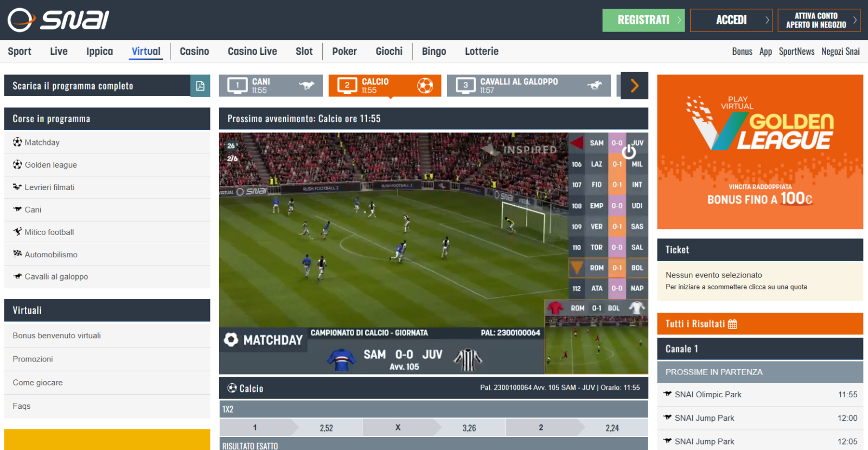Select SNAI Olimpic Park 11:55 race

click(760, 395)
